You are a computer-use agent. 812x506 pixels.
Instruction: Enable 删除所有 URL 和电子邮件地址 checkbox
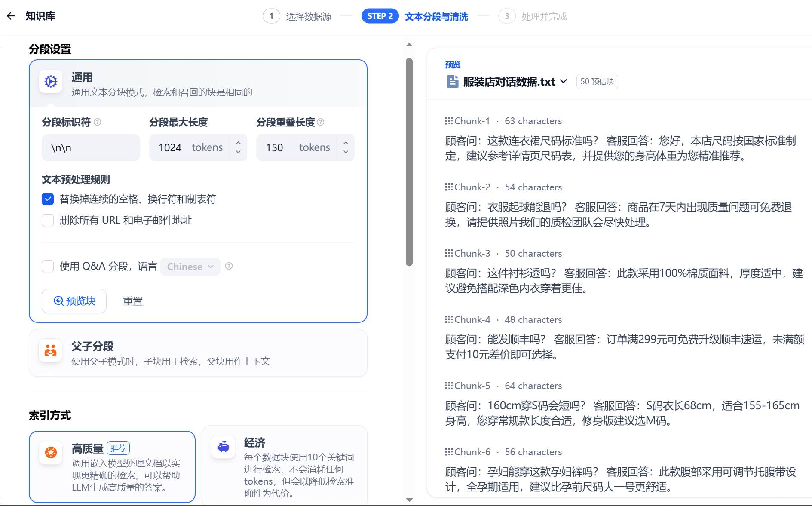pyautogui.click(x=48, y=220)
